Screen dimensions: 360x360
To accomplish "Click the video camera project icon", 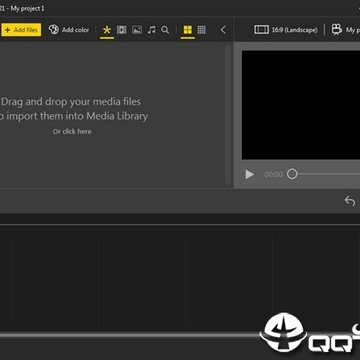I will [x=337, y=30].
